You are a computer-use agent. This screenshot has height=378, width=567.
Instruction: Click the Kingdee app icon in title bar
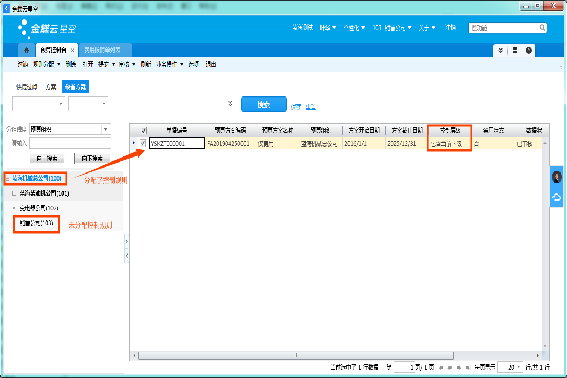(x=6, y=8)
